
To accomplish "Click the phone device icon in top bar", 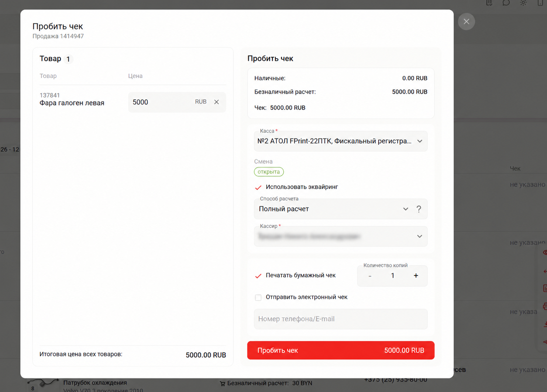I will [541, 3].
